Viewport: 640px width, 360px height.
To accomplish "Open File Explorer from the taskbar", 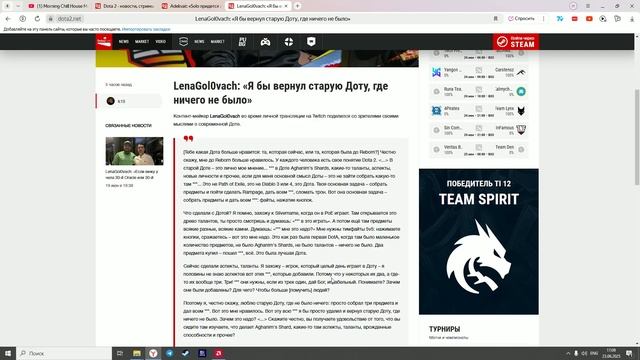I will click(x=137, y=353).
